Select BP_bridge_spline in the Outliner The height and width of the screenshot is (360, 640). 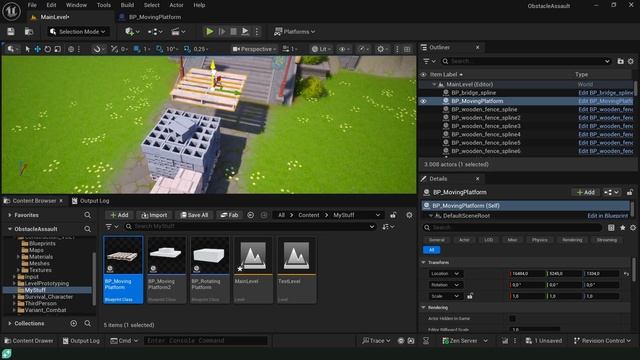(473, 93)
